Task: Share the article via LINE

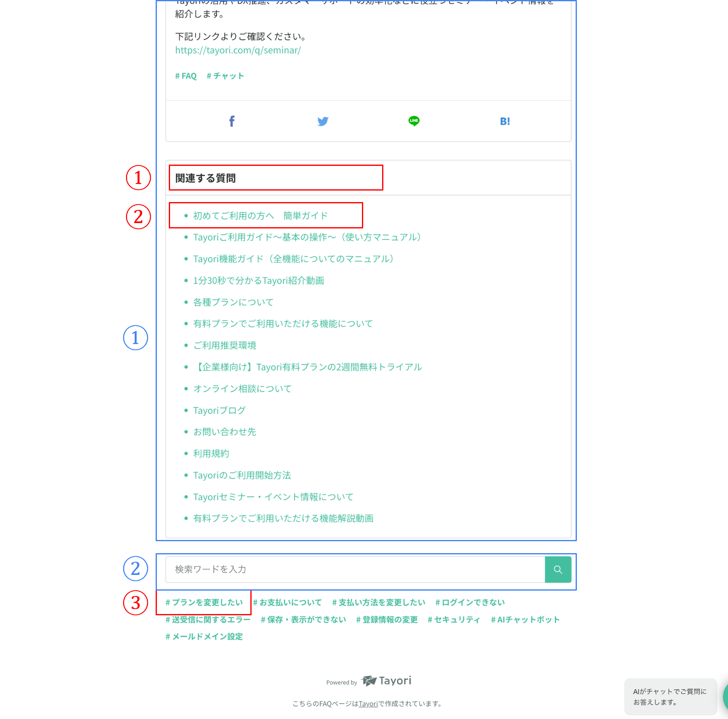Action: coord(414,121)
